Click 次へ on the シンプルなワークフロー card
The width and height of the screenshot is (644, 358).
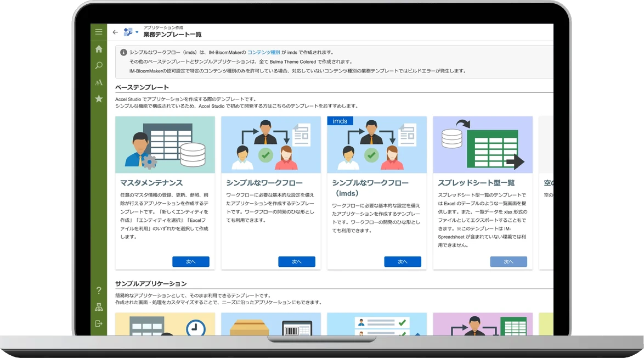297,262
